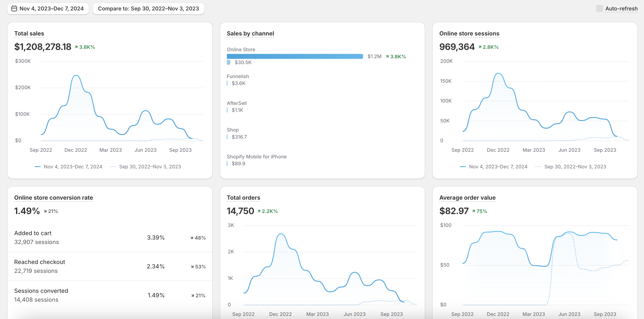
Task: Click the Total orders 2.2K% trend arrow
Action: coord(259,211)
